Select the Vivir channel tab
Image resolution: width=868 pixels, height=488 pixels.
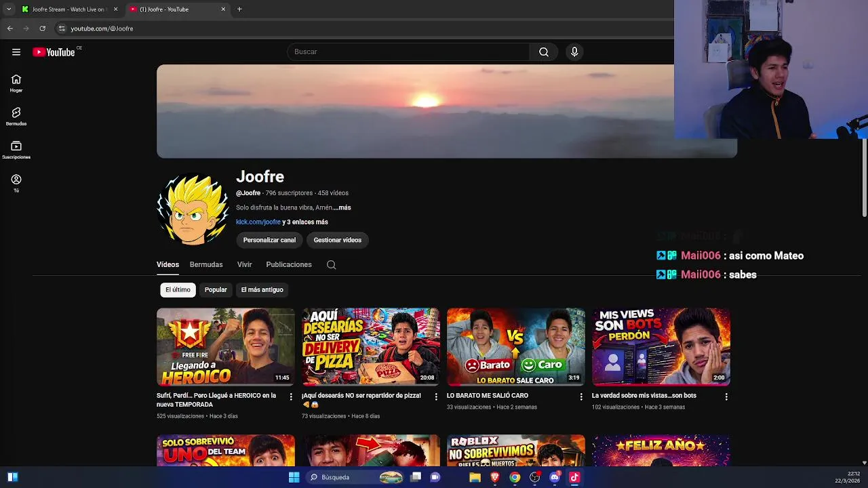[x=244, y=265]
